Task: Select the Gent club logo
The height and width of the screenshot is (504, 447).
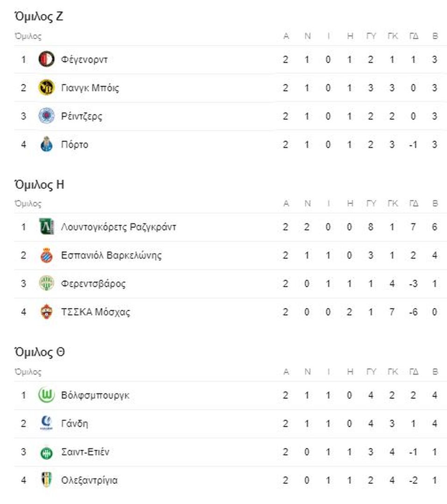Action: [x=46, y=423]
